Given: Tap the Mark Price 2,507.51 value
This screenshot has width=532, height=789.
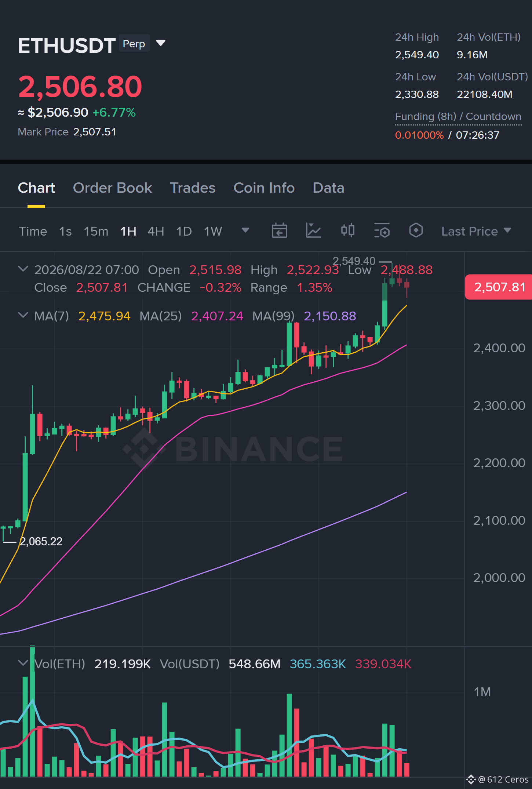Looking at the screenshot, I should 95,132.
